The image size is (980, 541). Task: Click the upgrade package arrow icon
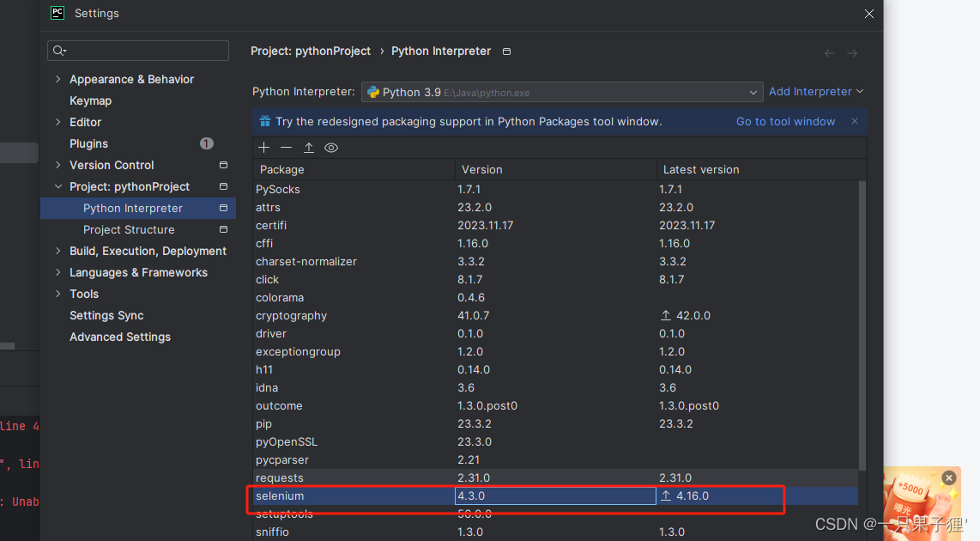[309, 148]
